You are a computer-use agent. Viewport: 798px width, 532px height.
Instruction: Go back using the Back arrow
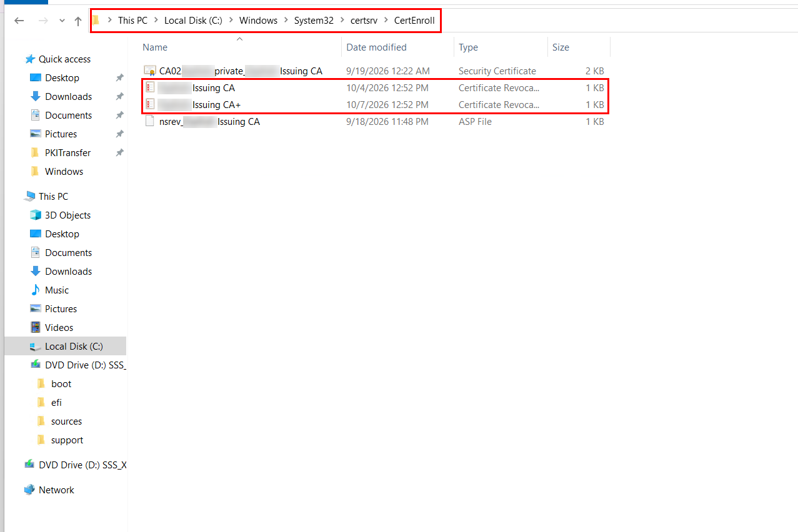click(x=19, y=21)
